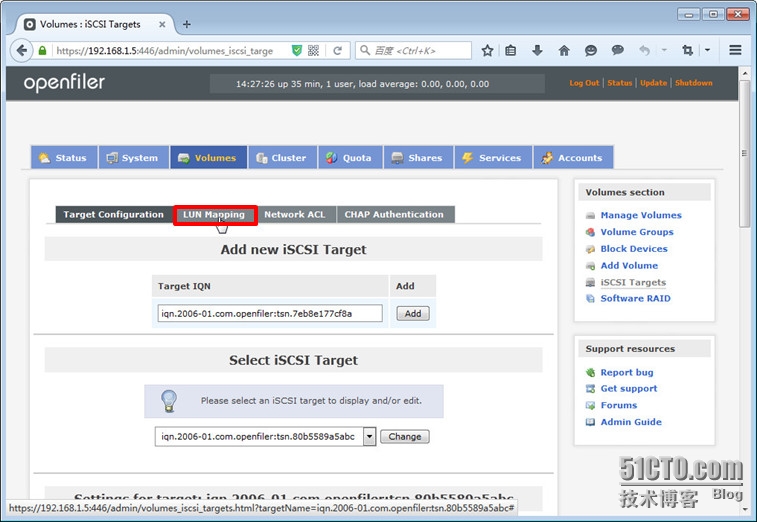Open a new browser tab with plus
This screenshot has height=522, width=757.
point(187,24)
